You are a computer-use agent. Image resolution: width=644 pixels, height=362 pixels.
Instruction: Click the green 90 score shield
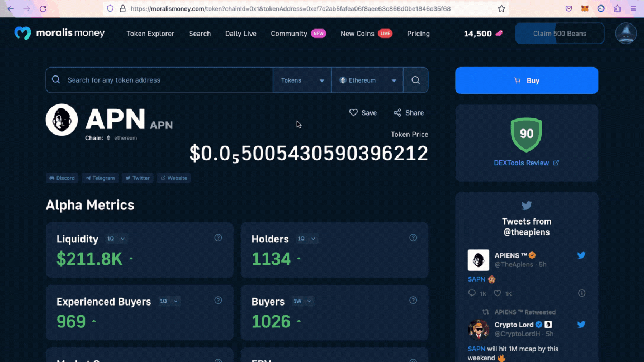click(527, 134)
